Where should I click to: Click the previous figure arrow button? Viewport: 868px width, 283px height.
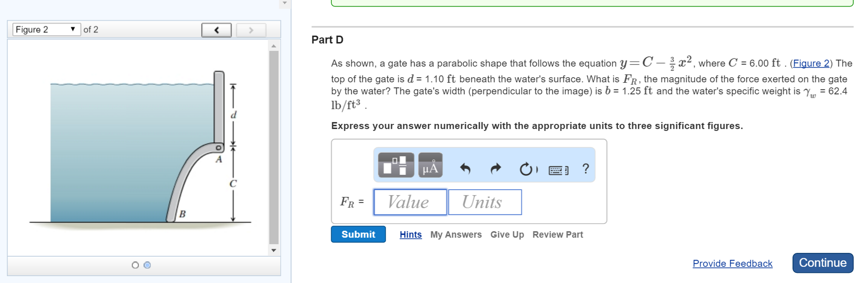click(x=216, y=30)
